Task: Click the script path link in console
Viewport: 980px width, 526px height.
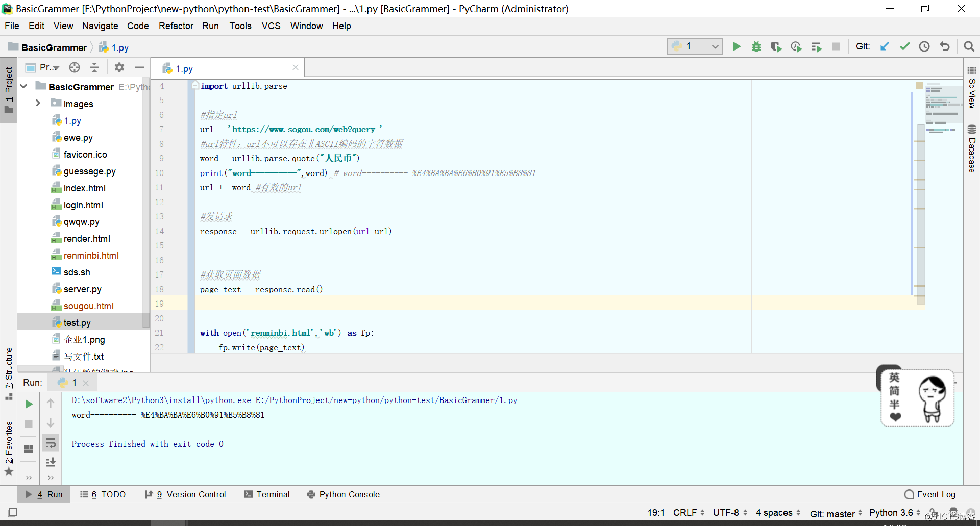Action: [386, 400]
